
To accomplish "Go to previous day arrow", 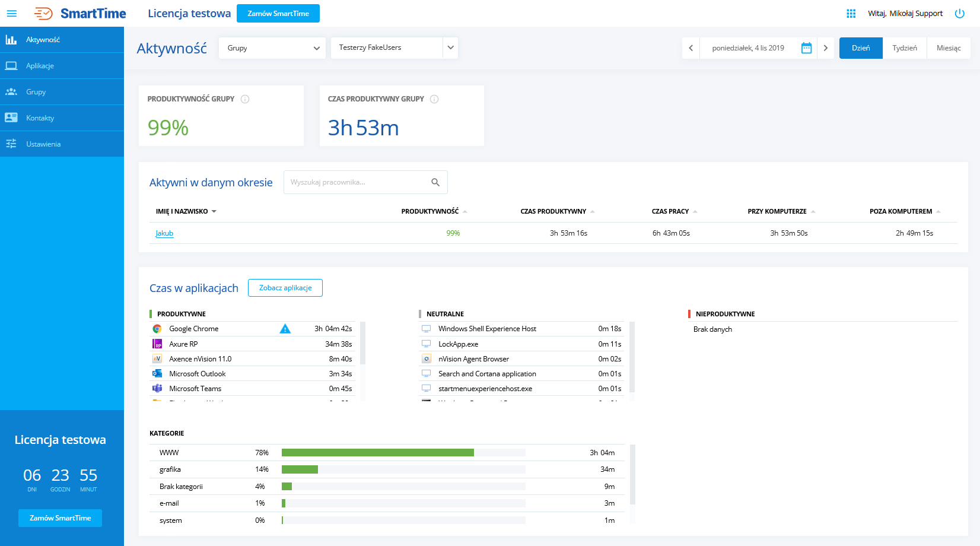I will [691, 48].
